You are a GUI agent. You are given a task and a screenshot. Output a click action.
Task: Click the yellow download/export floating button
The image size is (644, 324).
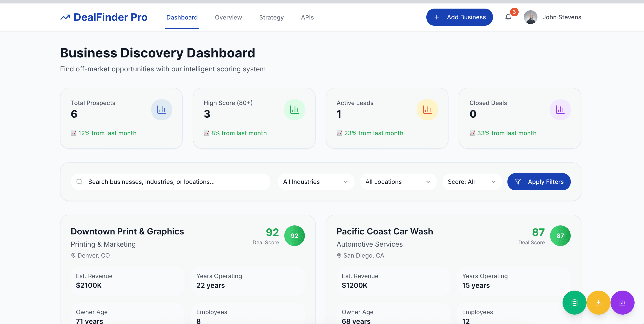(x=599, y=303)
